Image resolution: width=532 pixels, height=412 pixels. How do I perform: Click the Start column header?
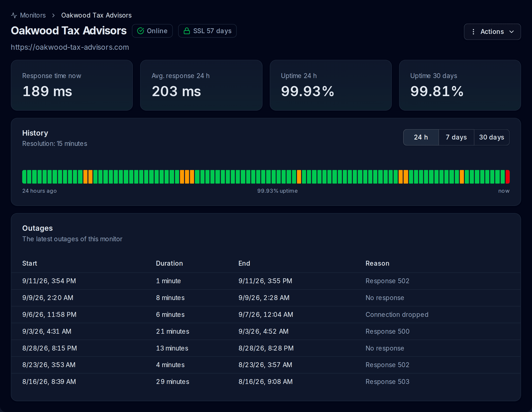pyautogui.click(x=30, y=263)
